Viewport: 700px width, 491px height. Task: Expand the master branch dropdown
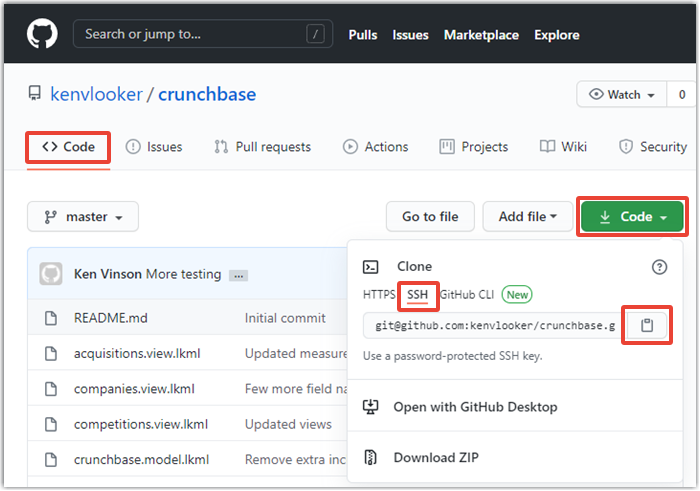[x=83, y=217]
